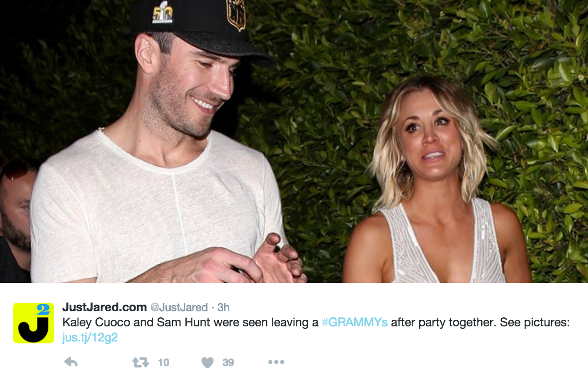Follow the #GRAMMYs hashtag
Screen dimensions: 588x385
pos(355,323)
